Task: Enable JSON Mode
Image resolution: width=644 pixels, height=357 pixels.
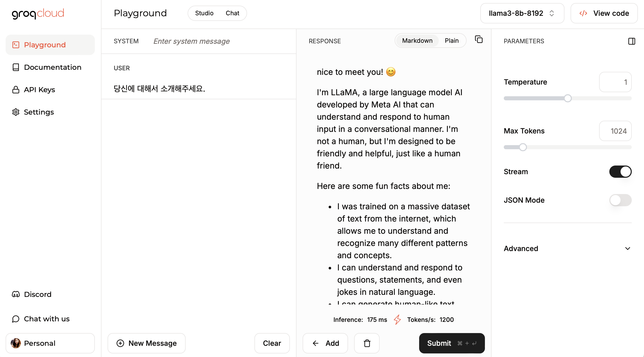Action: (620, 200)
